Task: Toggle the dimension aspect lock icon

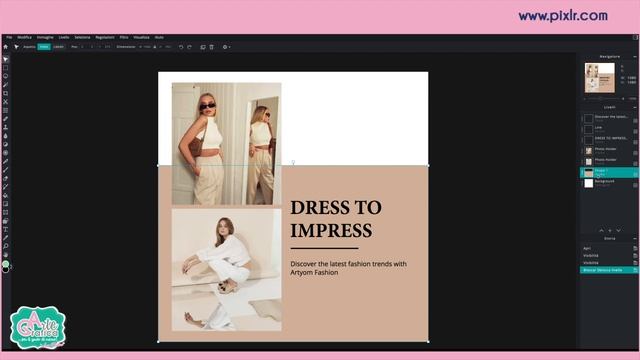Action: tap(155, 47)
